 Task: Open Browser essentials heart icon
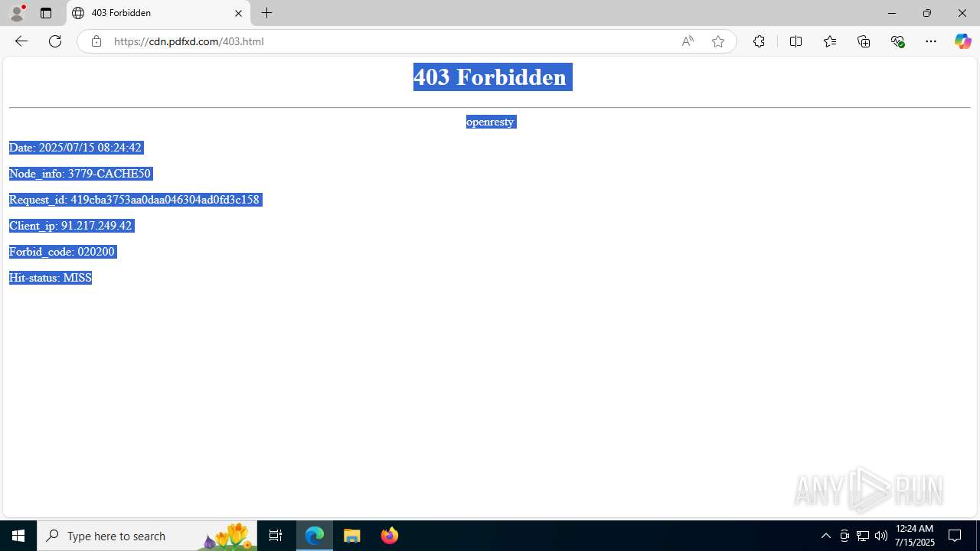pos(897,41)
